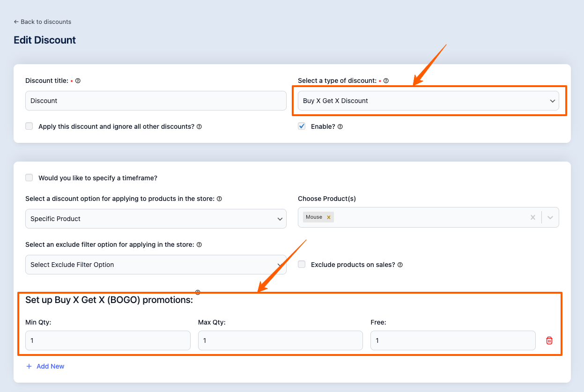Image resolution: width=584 pixels, height=392 pixels.
Task: Open the Buy X Get X Discount dropdown
Action: [428, 101]
